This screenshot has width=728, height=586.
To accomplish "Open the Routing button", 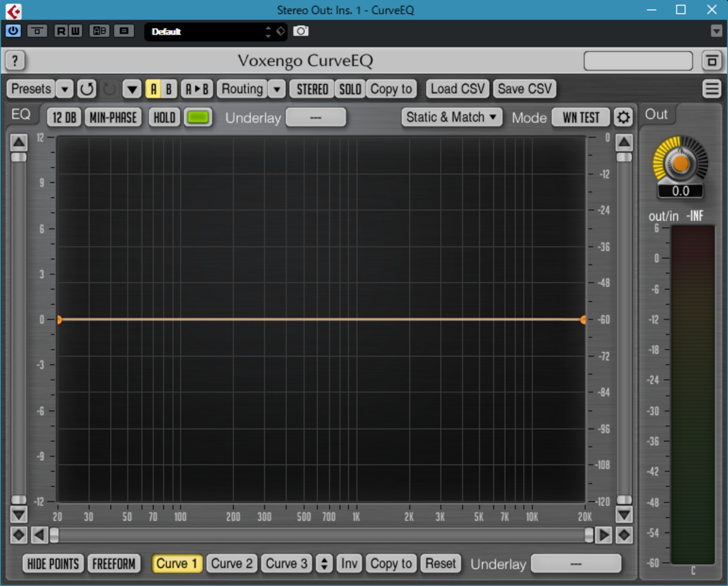I will 242,89.
